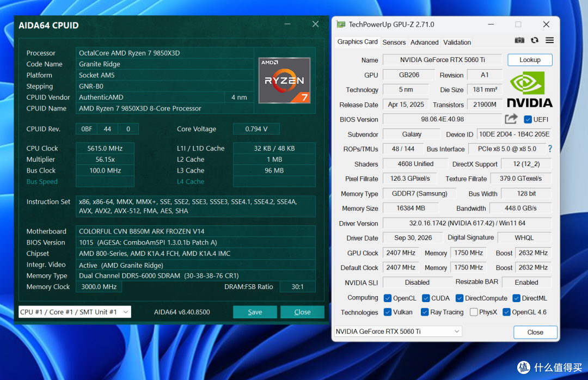Click the Instruction Set list text
The width and height of the screenshot is (588, 380).
[x=188, y=206]
